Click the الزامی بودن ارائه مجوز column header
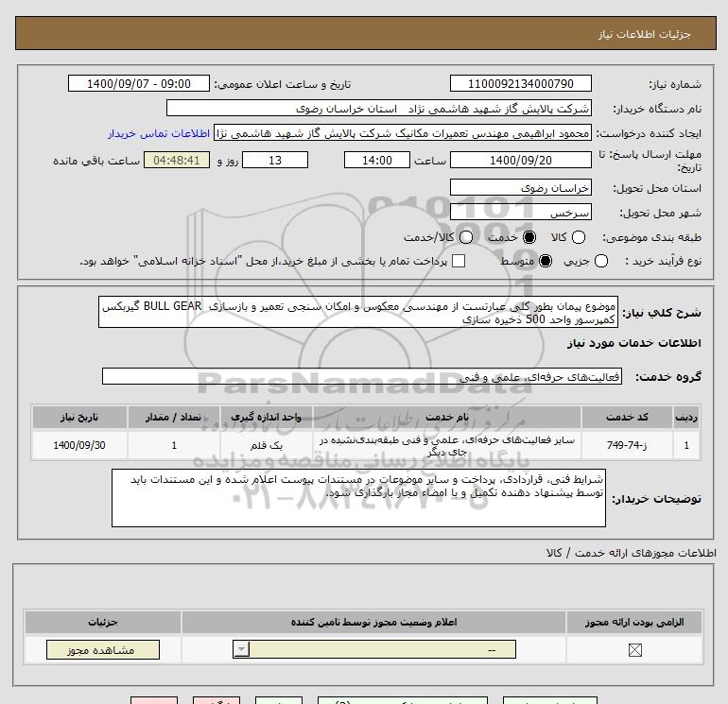The height and width of the screenshot is (704, 728). click(x=634, y=622)
